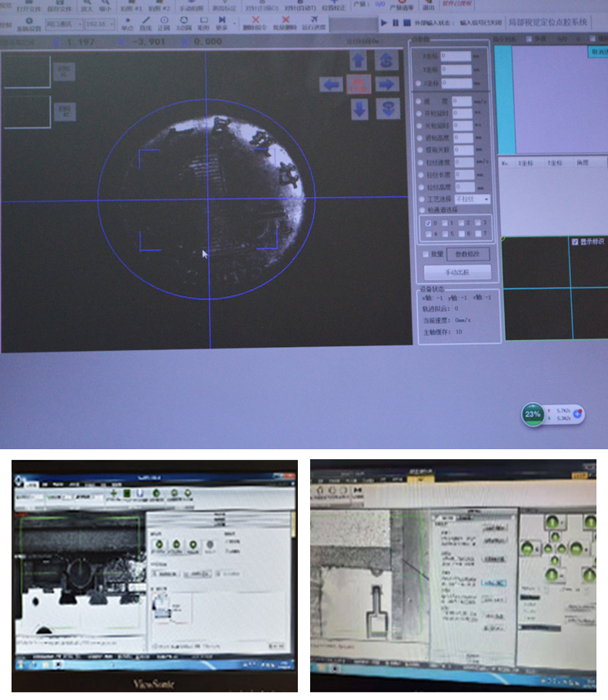
Task: Click the up arrow jog button
Action: tap(359, 60)
